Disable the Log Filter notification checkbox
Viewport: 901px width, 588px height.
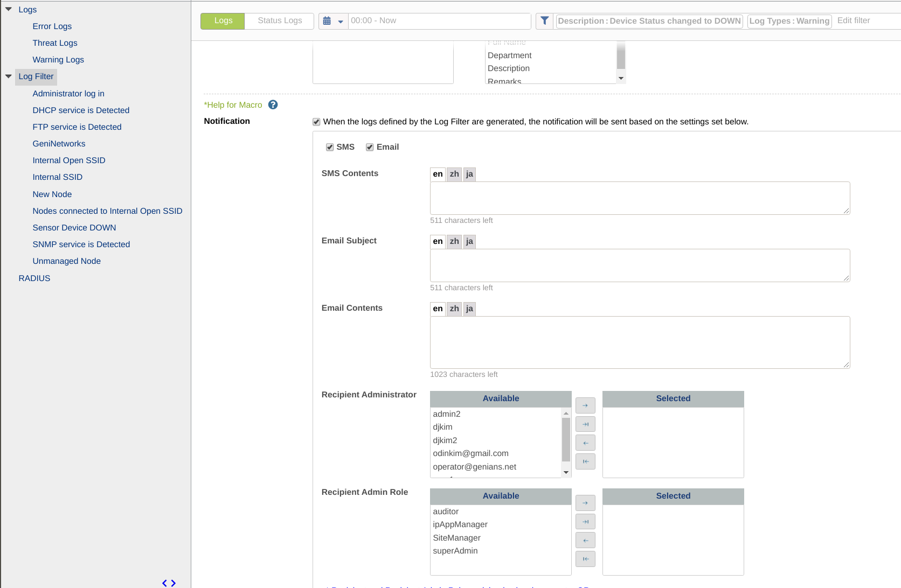[x=316, y=122]
